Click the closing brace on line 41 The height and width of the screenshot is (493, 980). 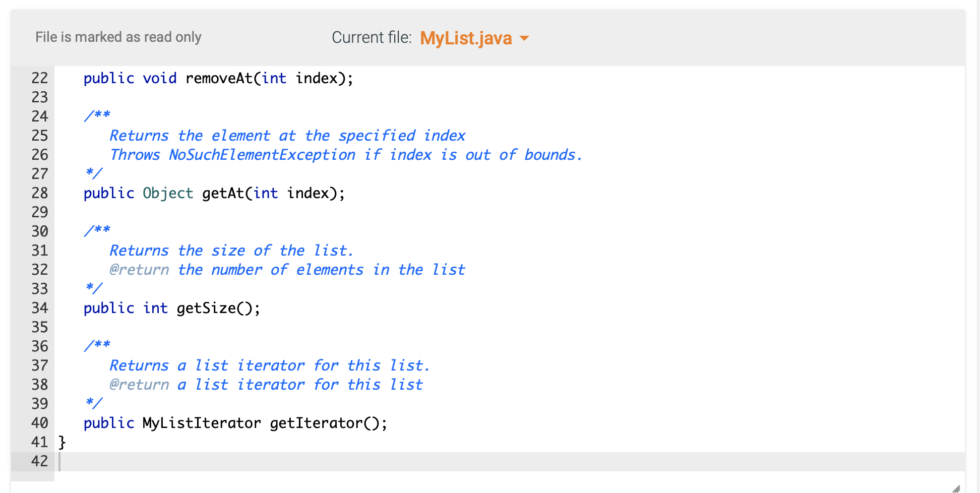(x=60, y=442)
